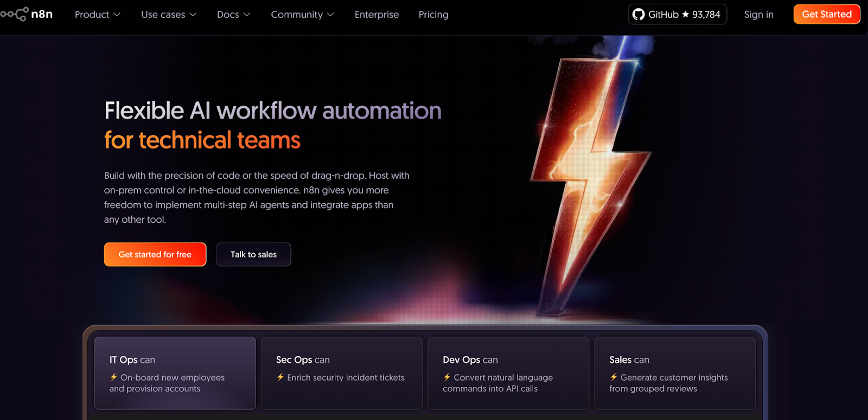Expand the Product dropdown menu
This screenshot has height=420, width=868.
coord(98,15)
